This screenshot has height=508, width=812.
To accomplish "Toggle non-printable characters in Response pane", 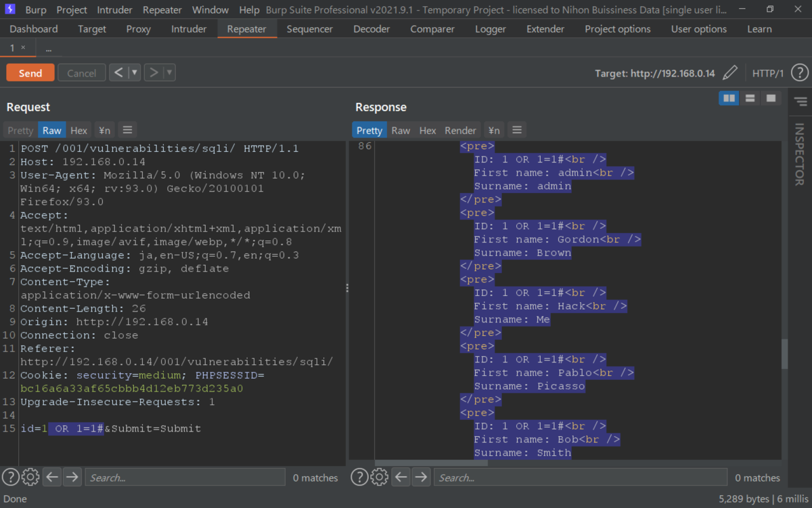I will point(494,130).
